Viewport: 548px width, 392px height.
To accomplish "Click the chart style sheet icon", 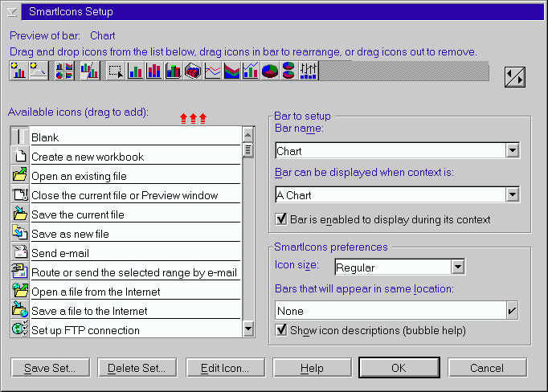I will click(x=89, y=71).
